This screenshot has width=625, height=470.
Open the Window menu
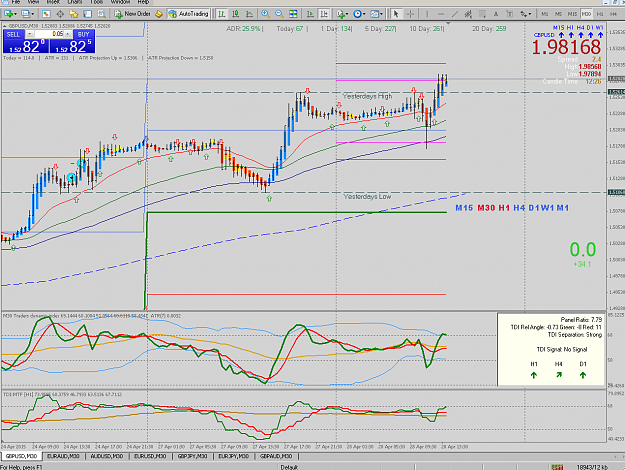click(x=120, y=2)
